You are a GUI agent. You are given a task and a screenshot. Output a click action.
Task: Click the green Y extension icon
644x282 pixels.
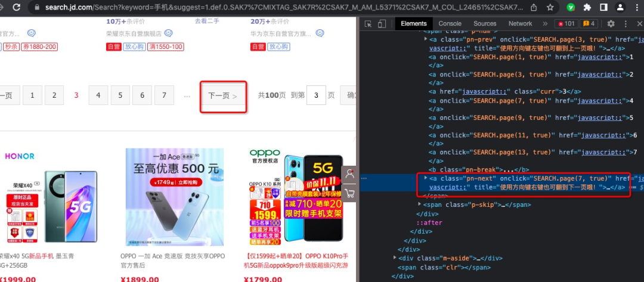(571, 7)
